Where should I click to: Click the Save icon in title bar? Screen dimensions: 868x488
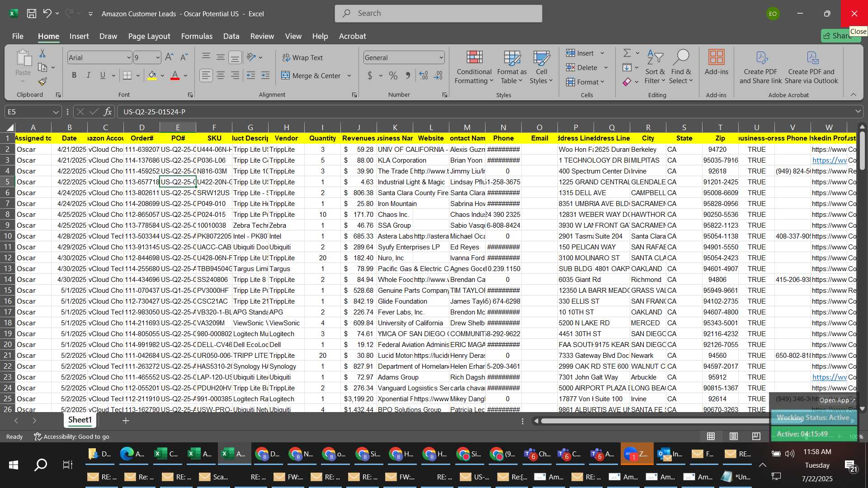(31, 14)
